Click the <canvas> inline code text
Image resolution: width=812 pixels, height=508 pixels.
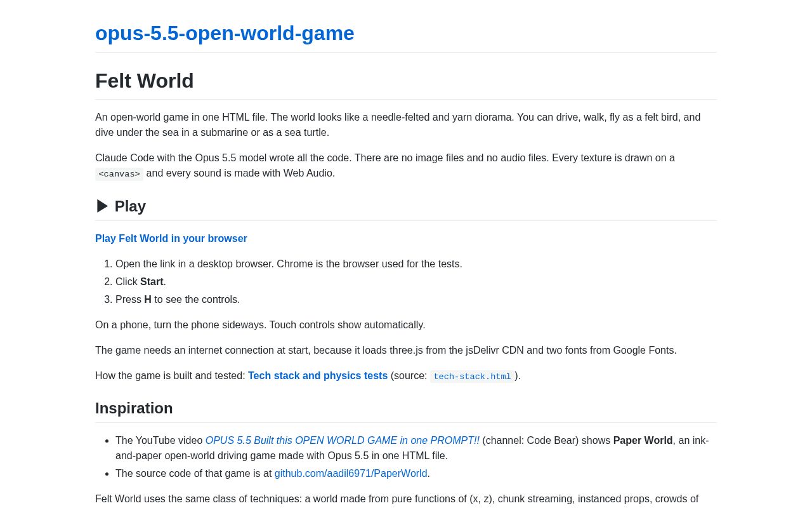pos(119,174)
